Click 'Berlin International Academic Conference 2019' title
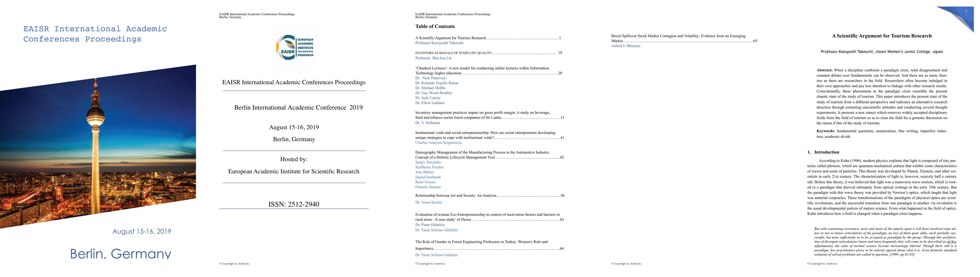 coord(298,108)
